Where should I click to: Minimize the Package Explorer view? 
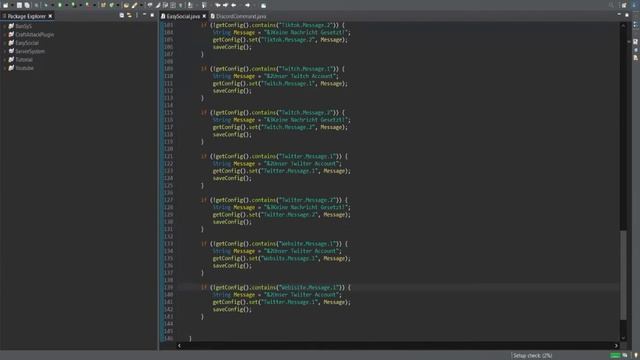(144, 15)
